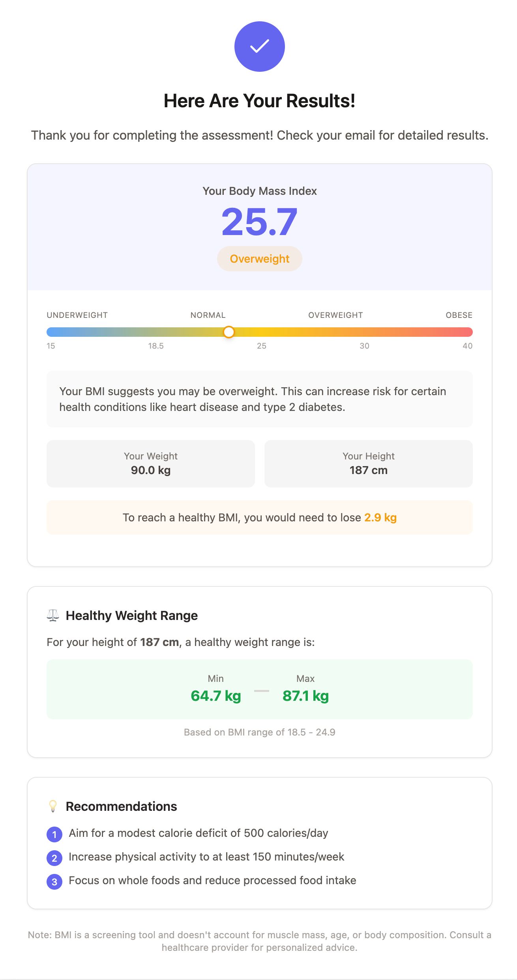Select the number 2 recommendation badge
This screenshot has width=517, height=980.
pyautogui.click(x=54, y=858)
